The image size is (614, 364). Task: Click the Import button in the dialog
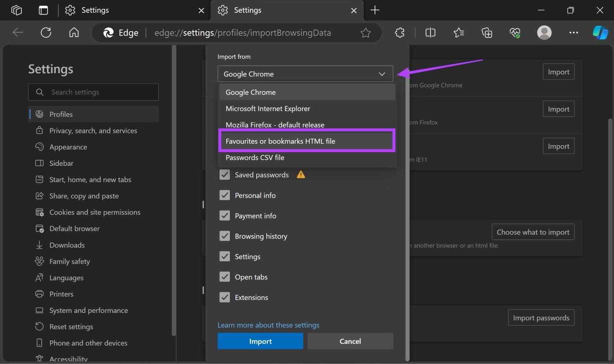pyautogui.click(x=260, y=341)
